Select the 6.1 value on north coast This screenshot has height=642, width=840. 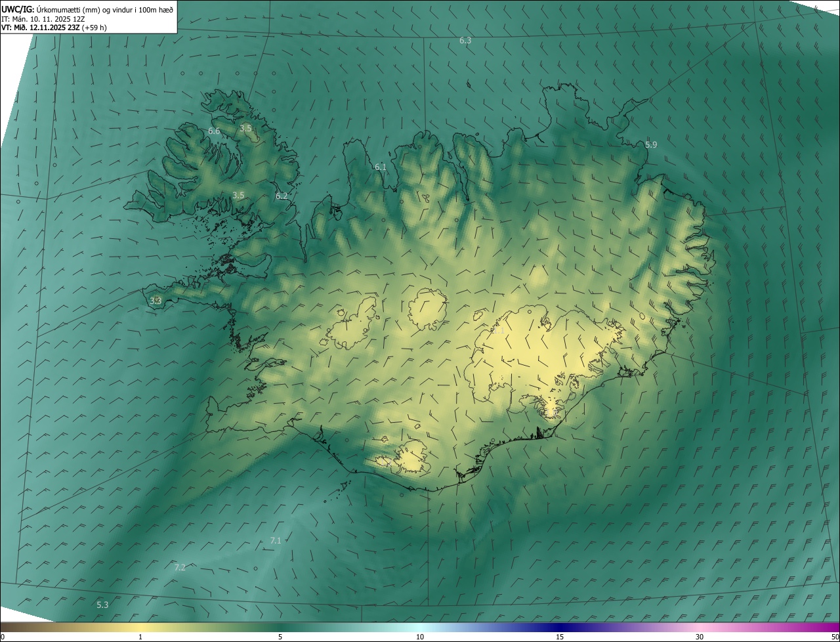pyautogui.click(x=381, y=167)
